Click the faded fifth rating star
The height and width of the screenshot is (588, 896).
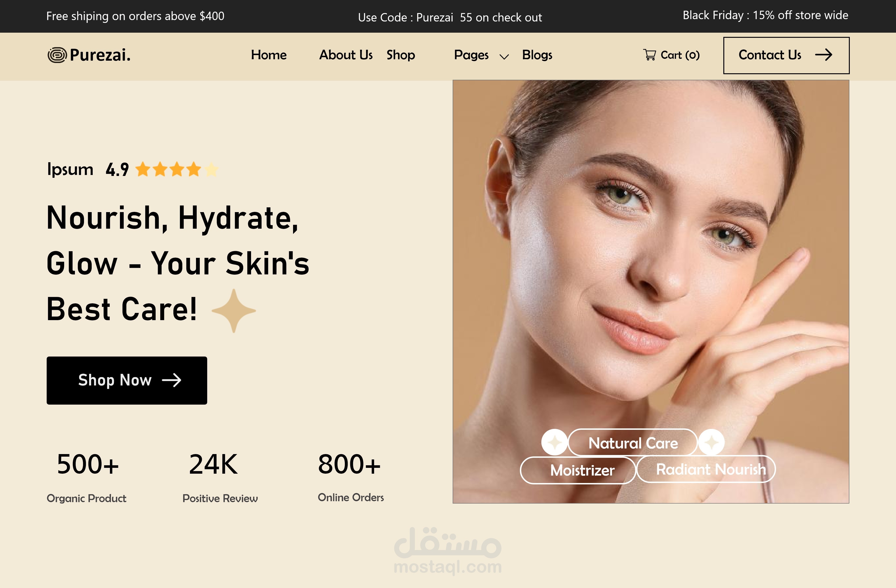coord(211,169)
